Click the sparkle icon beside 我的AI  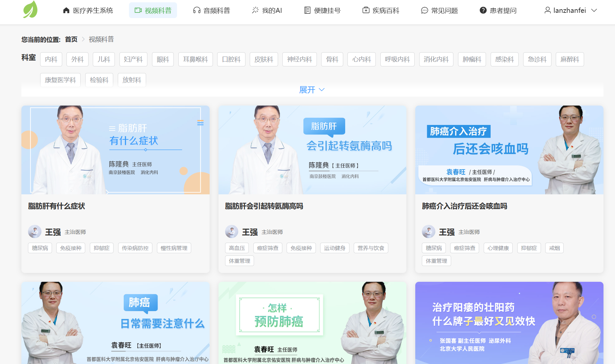pos(255,11)
